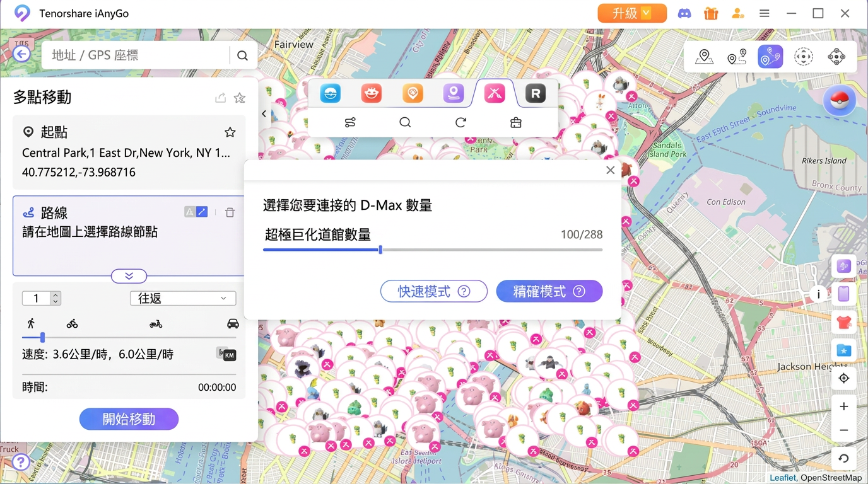The width and height of the screenshot is (868, 484).
Task: Switch to the blue Poké Ball tab
Action: point(330,93)
